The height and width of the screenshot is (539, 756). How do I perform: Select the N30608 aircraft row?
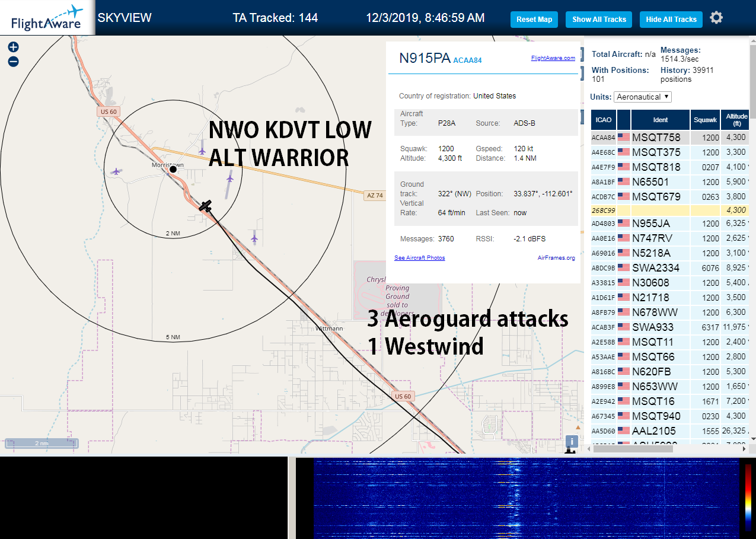tap(671, 283)
